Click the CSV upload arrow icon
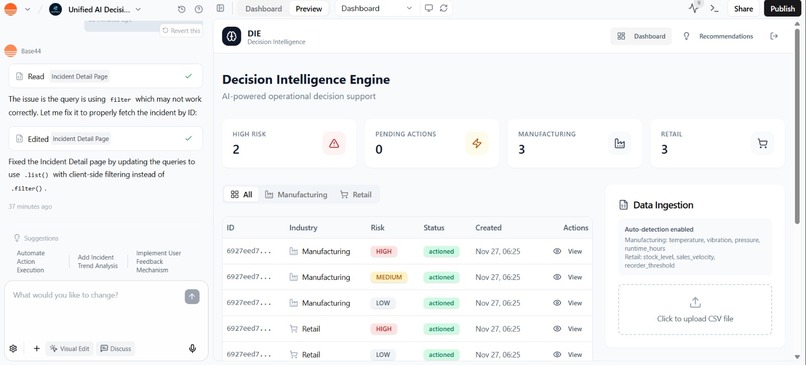Image resolution: width=806 pixels, height=365 pixels. [695, 302]
